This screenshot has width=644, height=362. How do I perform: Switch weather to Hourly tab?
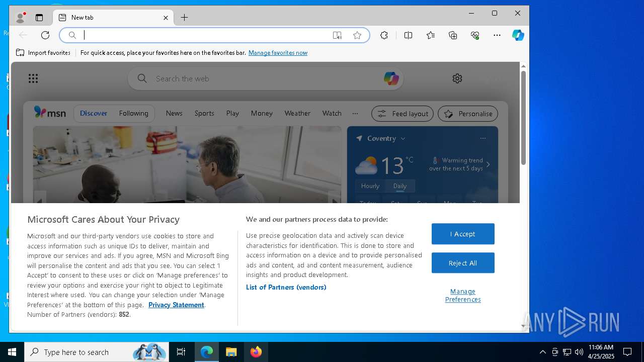click(370, 186)
